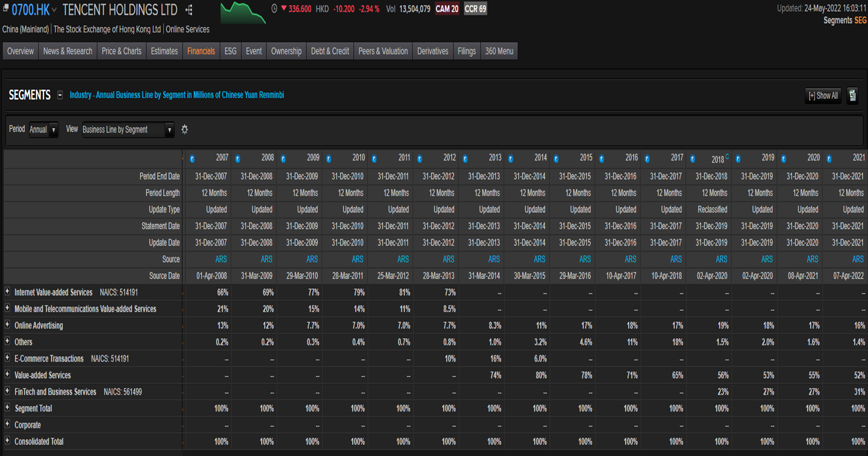Image resolution: width=868 pixels, height=456 pixels.
Task: Open ticker 0700.HK dropdown arrow
Action: point(54,10)
